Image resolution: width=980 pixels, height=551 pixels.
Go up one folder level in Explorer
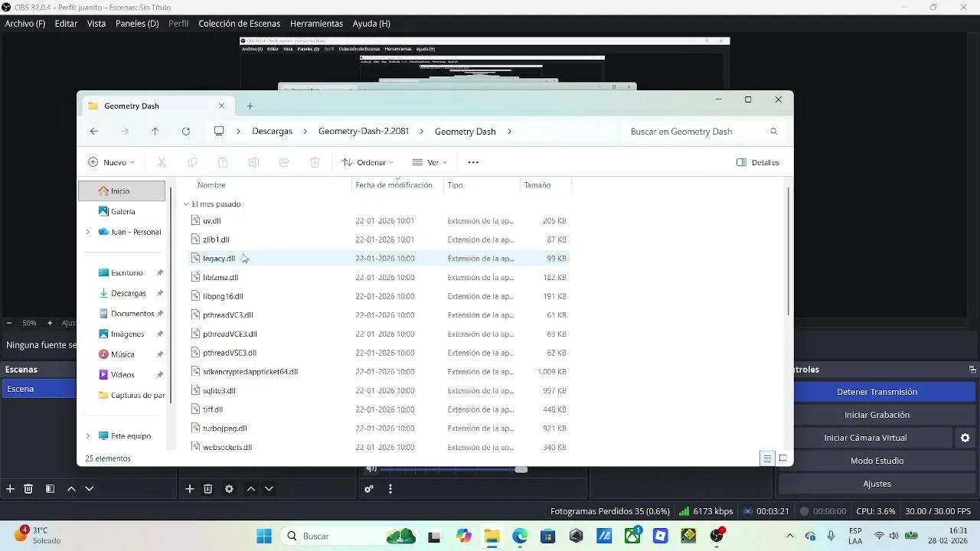(155, 132)
